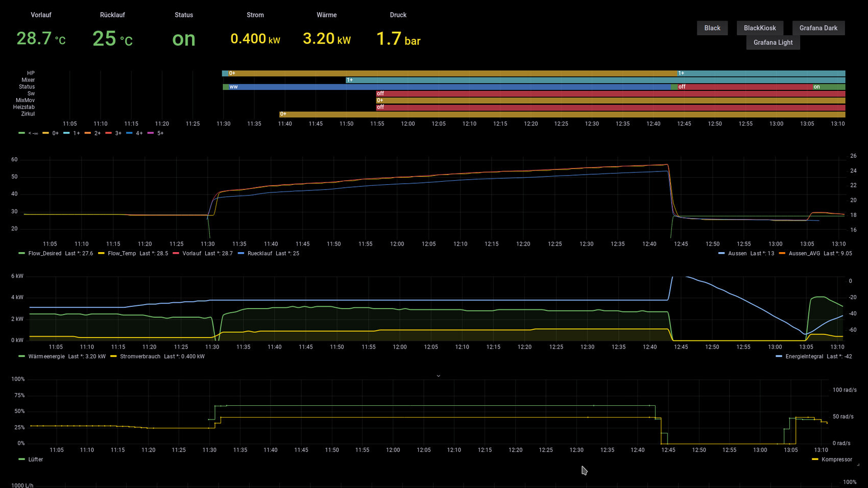Click the Stromverbrauch legend label
Image resolution: width=868 pixels, height=488 pixels.
tap(140, 357)
